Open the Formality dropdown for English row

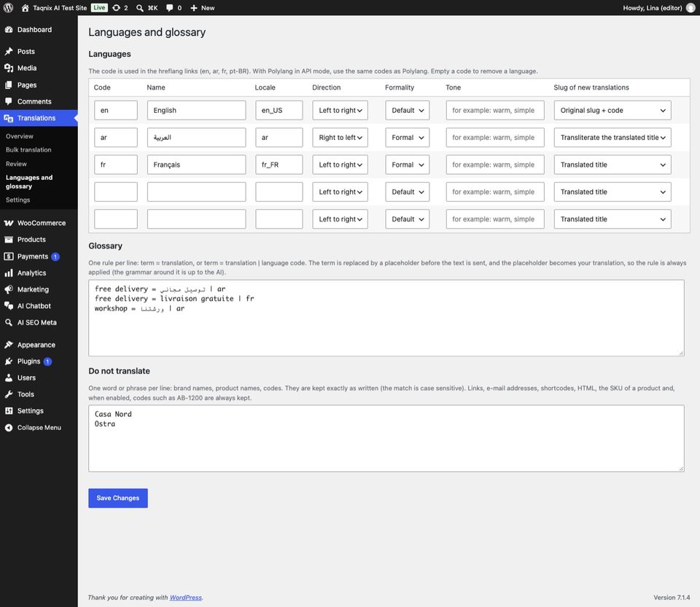pos(407,110)
